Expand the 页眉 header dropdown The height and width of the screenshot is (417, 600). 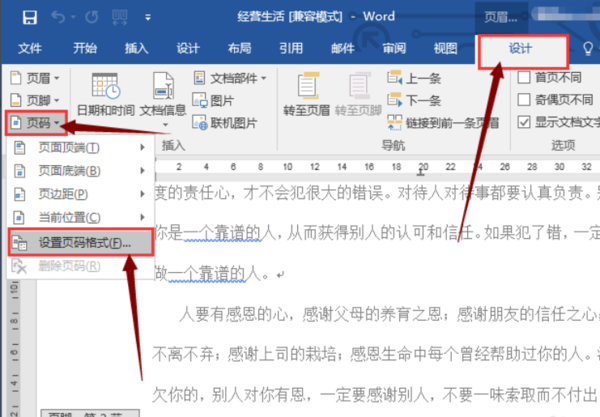pos(35,78)
